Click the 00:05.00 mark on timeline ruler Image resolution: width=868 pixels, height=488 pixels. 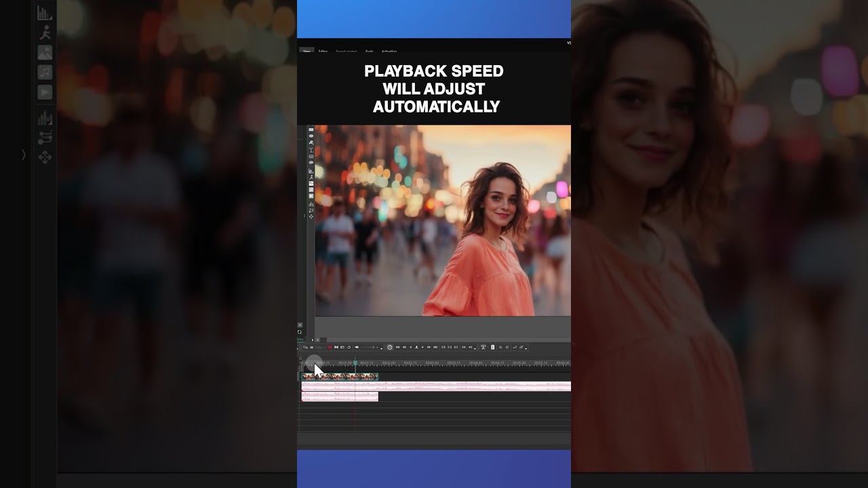pyautogui.click(x=519, y=363)
